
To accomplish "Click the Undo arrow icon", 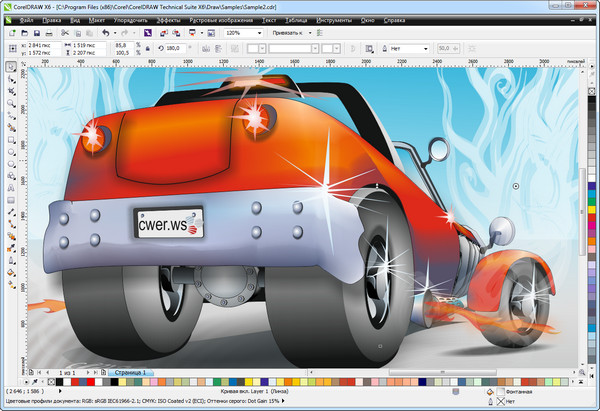I will tap(107, 33).
